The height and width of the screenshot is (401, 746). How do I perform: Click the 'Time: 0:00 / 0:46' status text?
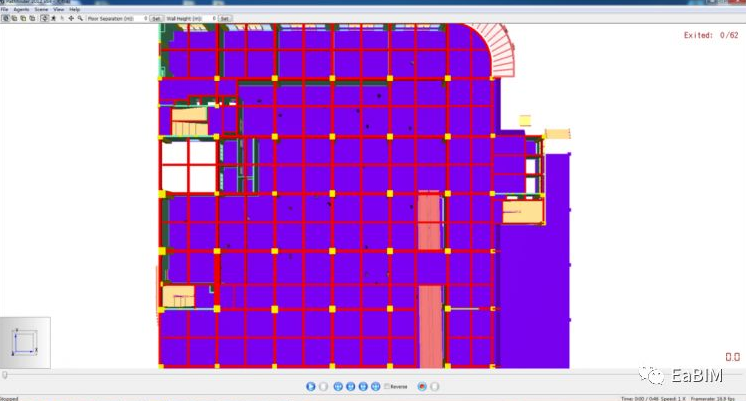click(639, 399)
